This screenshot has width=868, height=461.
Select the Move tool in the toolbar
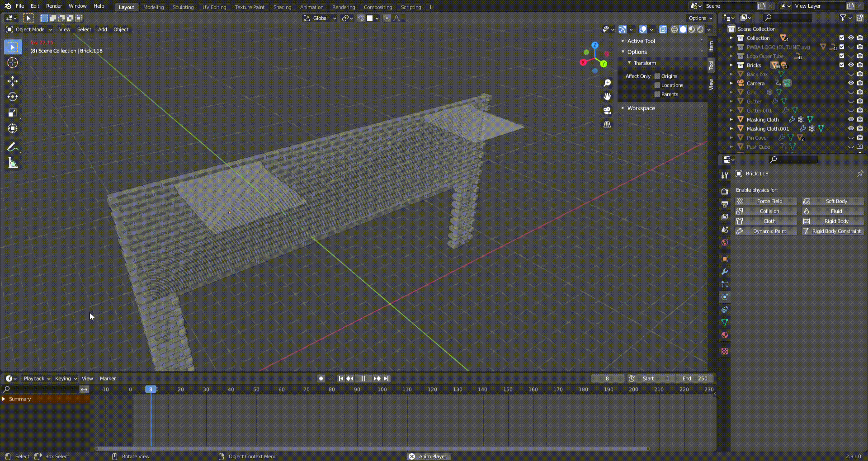click(x=13, y=80)
